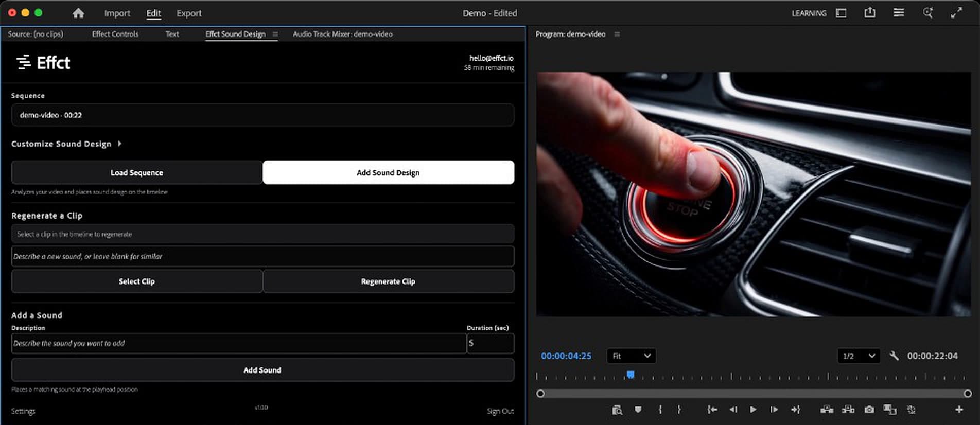Open Effct Settings link
This screenshot has height=425, width=980.
coord(23,411)
